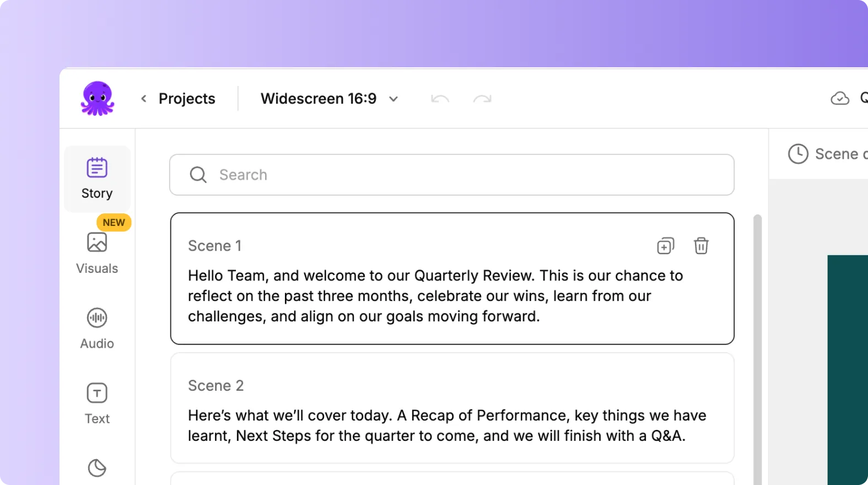The image size is (868, 485).
Task: Click the moon-shaped icon at sidebar bottom
Action: (96, 468)
